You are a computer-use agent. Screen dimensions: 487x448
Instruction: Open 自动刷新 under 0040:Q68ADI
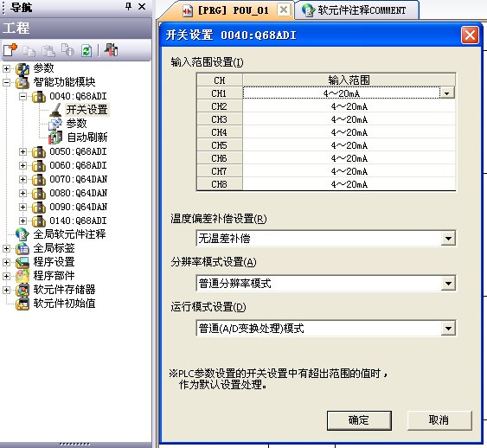pyautogui.click(x=87, y=137)
